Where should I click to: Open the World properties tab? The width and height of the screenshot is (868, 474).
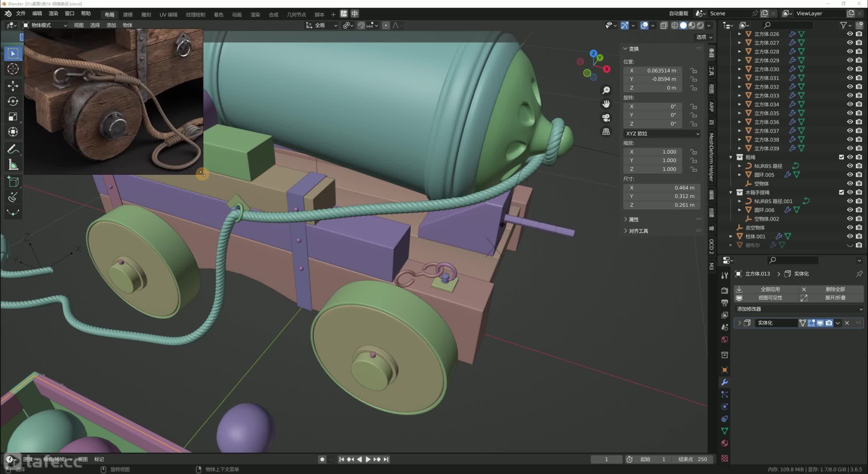[725, 340]
